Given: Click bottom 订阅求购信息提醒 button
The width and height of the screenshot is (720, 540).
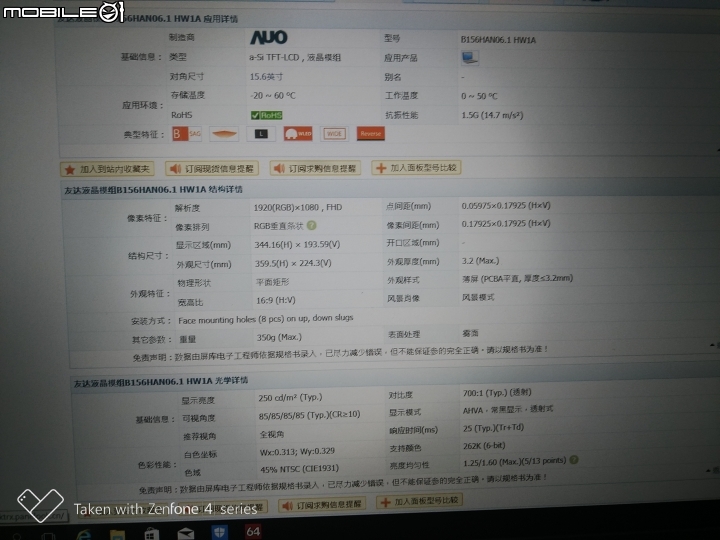Looking at the screenshot, I should pos(322,505).
